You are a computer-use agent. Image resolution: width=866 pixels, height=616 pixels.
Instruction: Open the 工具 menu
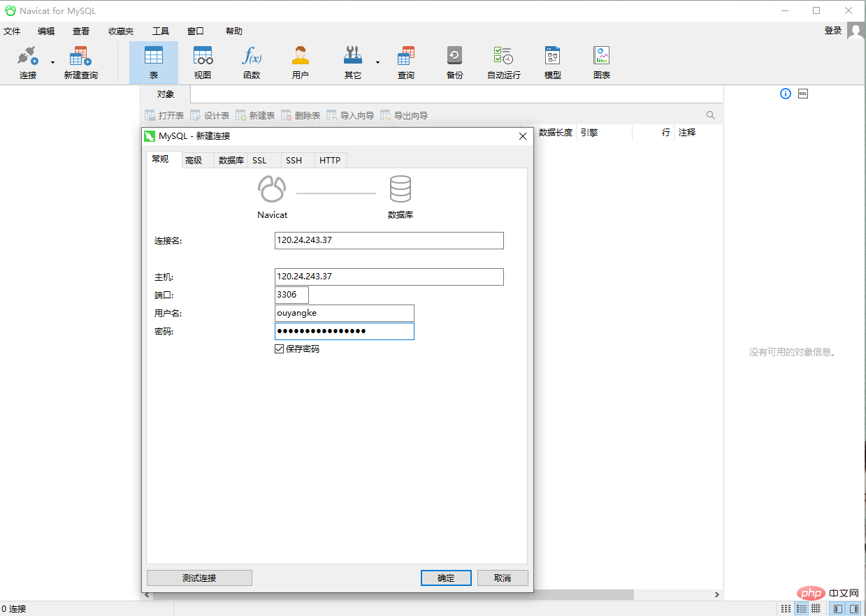161,31
